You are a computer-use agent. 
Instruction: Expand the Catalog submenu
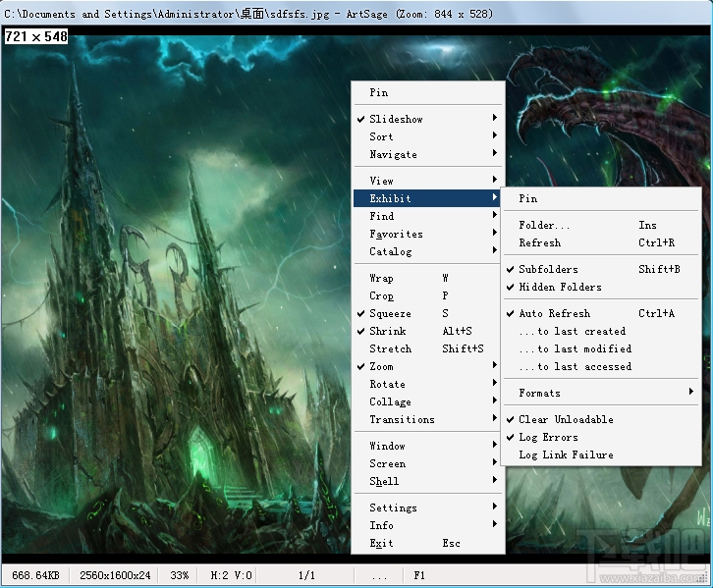tap(428, 251)
